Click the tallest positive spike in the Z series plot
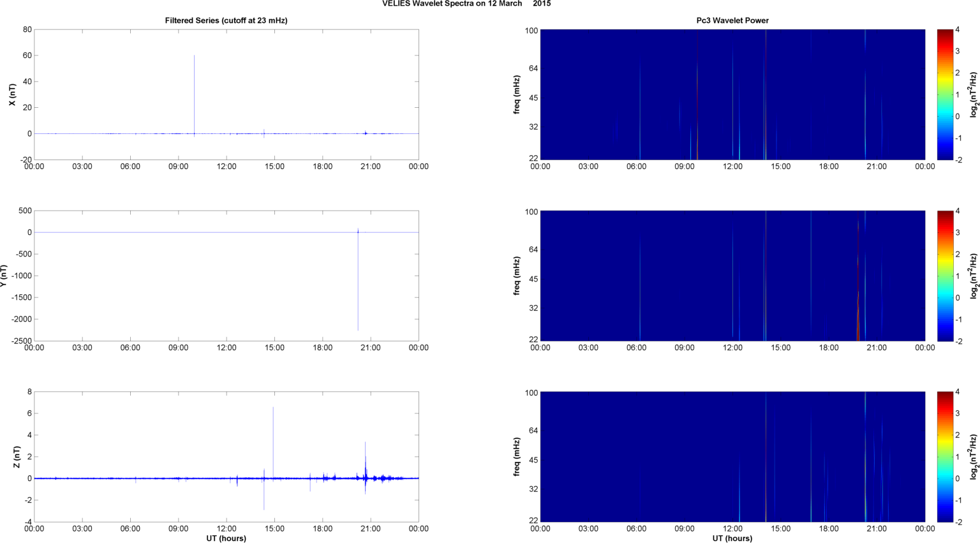The height and width of the screenshot is (543, 980). pyautogui.click(x=273, y=442)
